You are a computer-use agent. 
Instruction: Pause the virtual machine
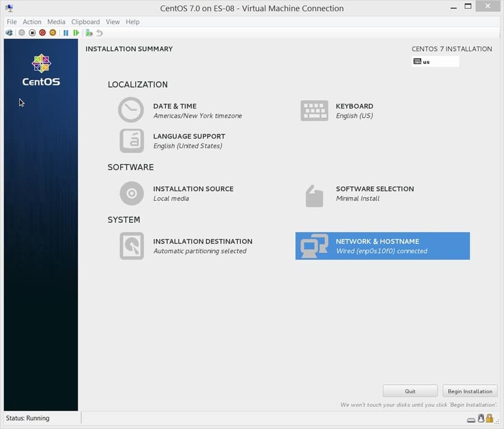pyautogui.click(x=65, y=32)
